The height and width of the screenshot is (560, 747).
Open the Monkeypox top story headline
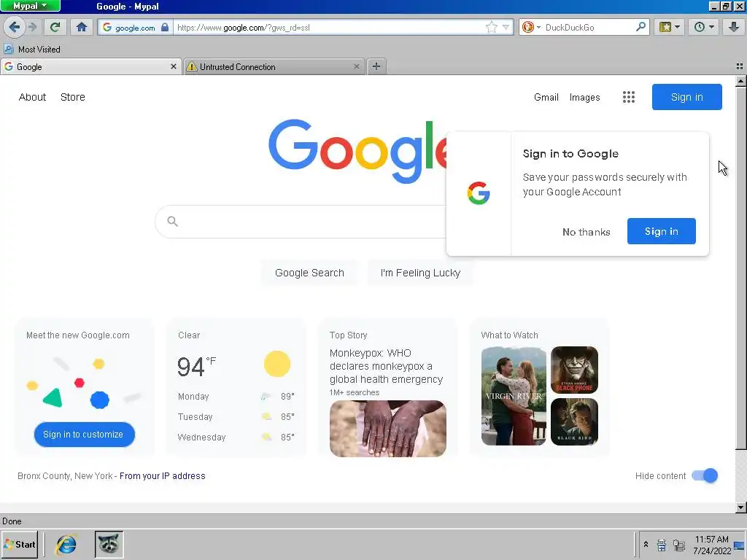[x=386, y=366]
